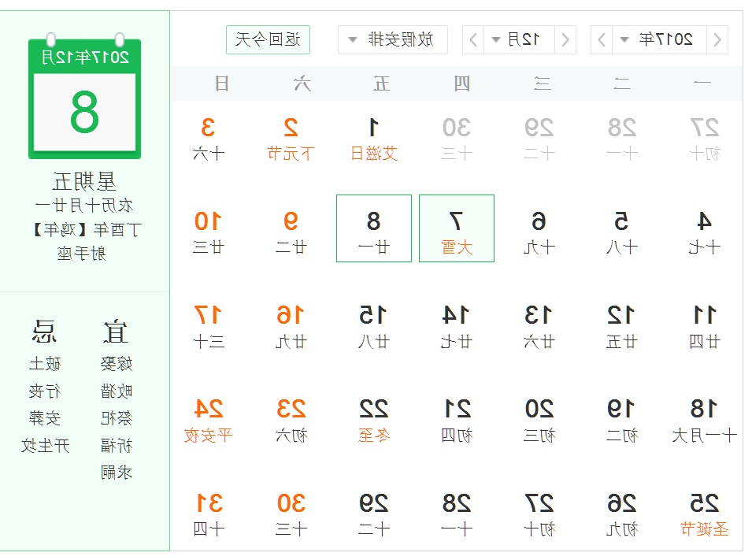Screen dimensions: 752x560
Task: Select date 16 labeled 廿九
Action: pos(291,327)
